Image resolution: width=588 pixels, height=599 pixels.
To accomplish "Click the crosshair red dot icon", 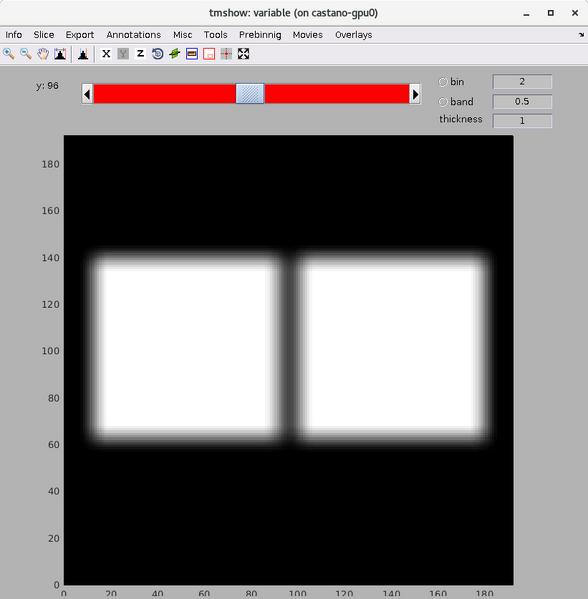I will pyautogui.click(x=226, y=54).
